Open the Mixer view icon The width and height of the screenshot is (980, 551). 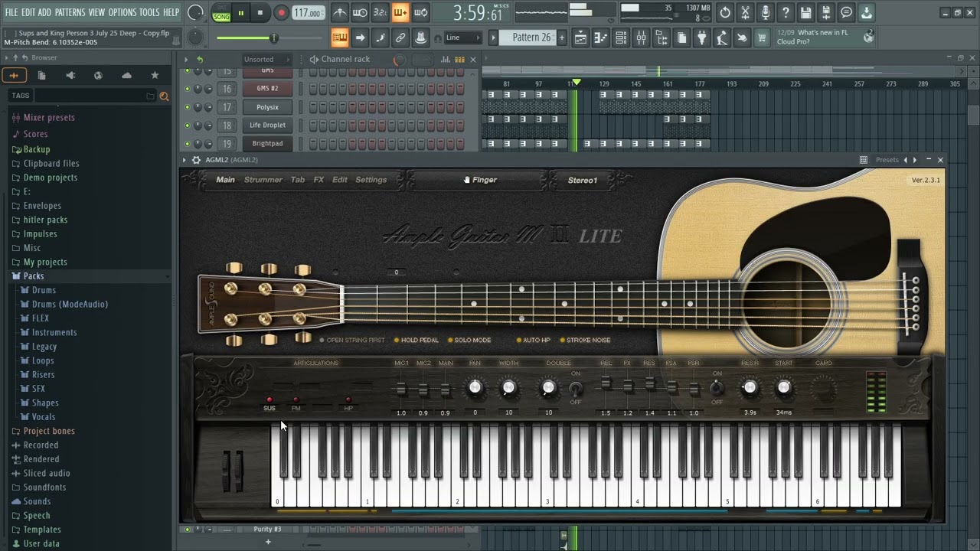pyautogui.click(x=642, y=37)
